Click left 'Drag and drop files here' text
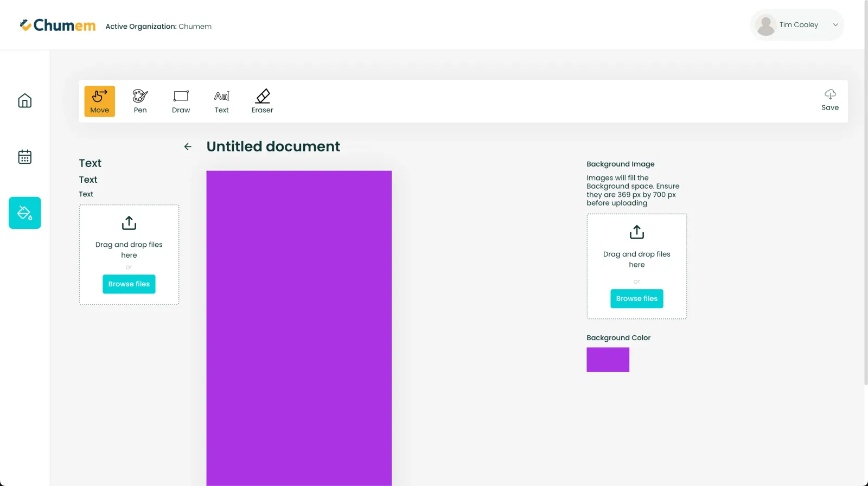 point(129,250)
